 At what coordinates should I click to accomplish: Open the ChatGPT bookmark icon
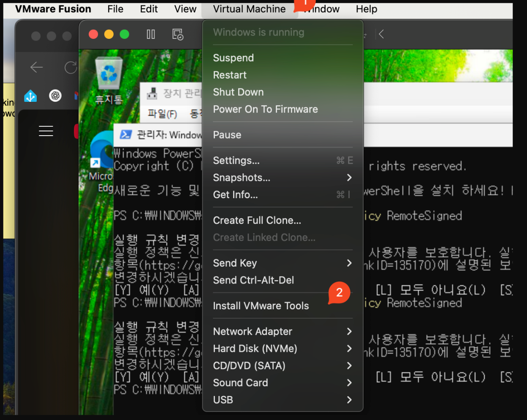point(55,96)
